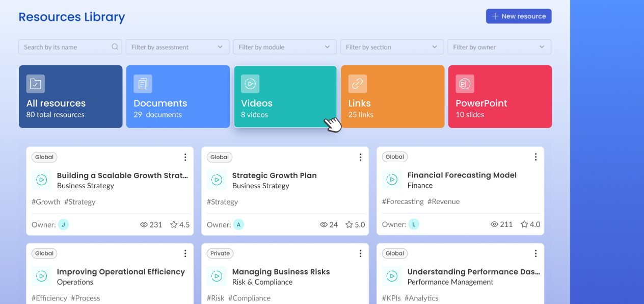Click video icon of Strategic Growth Plan
The height and width of the screenshot is (304, 644).
pos(217,180)
